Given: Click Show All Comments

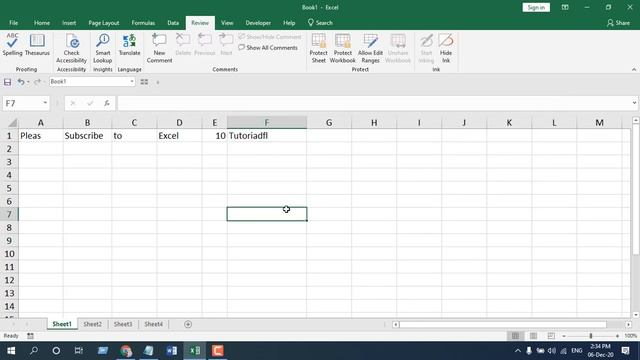Looking at the screenshot, I should click(x=268, y=48).
